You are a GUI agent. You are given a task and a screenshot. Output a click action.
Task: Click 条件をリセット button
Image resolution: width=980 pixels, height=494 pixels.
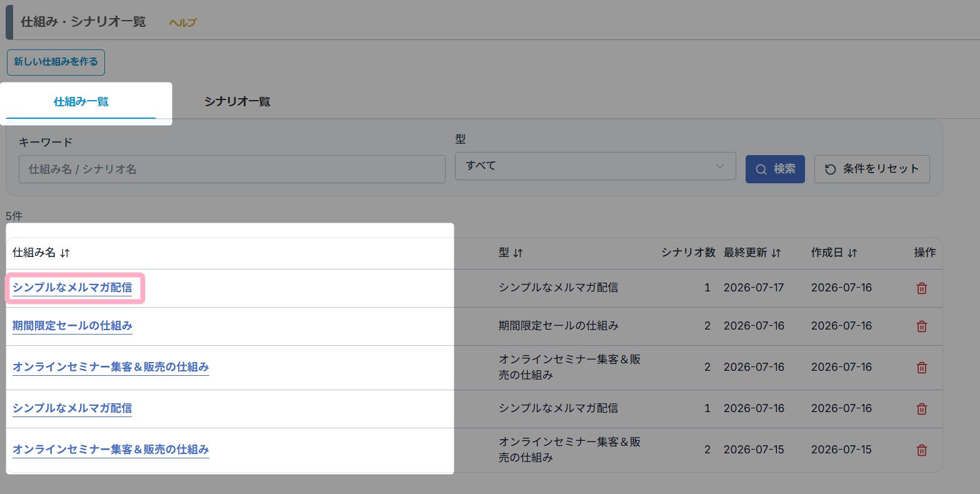pyautogui.click(x=872, y=169)
